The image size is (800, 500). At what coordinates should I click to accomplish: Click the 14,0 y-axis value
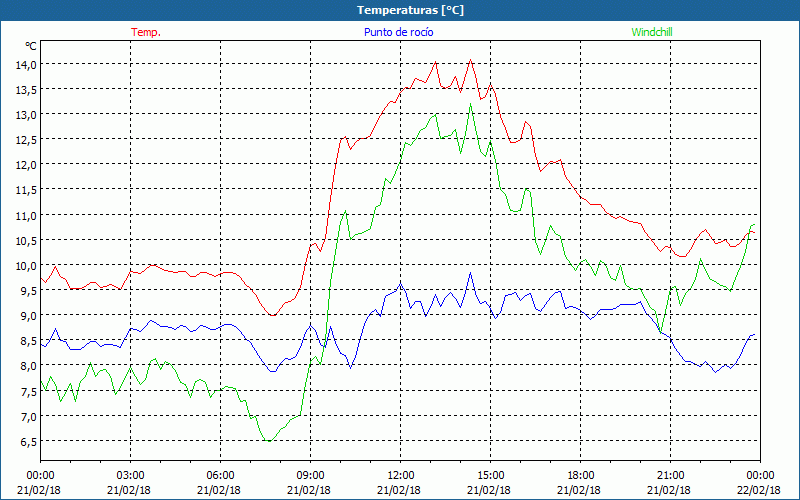click(x=26, y=65)
